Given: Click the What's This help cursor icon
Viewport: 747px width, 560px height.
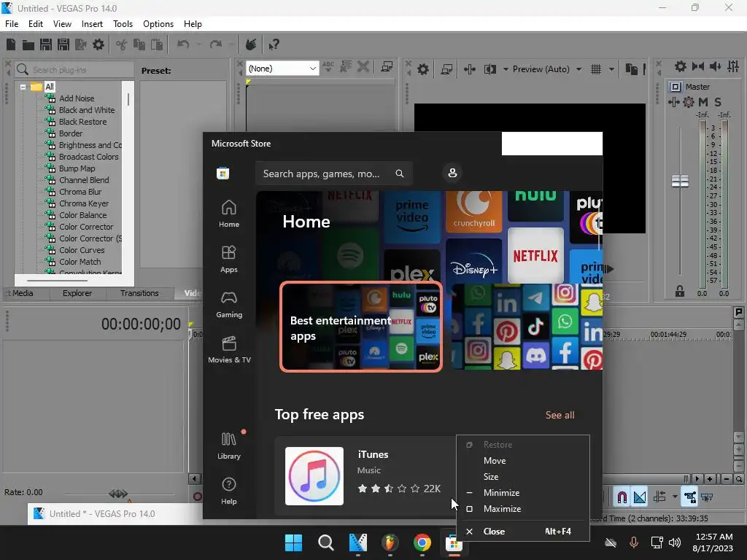Looking at the screenshot, I should 274,44.
